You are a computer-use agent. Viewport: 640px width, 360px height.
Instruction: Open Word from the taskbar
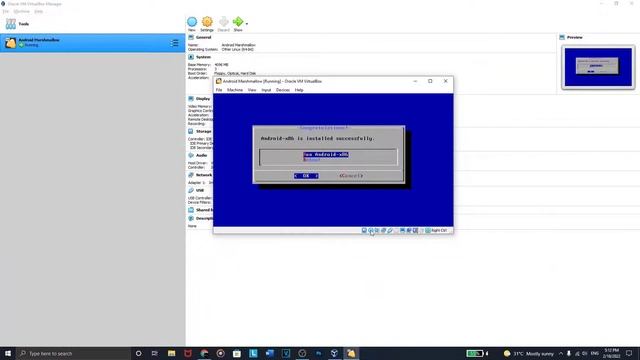pos(269,353)
